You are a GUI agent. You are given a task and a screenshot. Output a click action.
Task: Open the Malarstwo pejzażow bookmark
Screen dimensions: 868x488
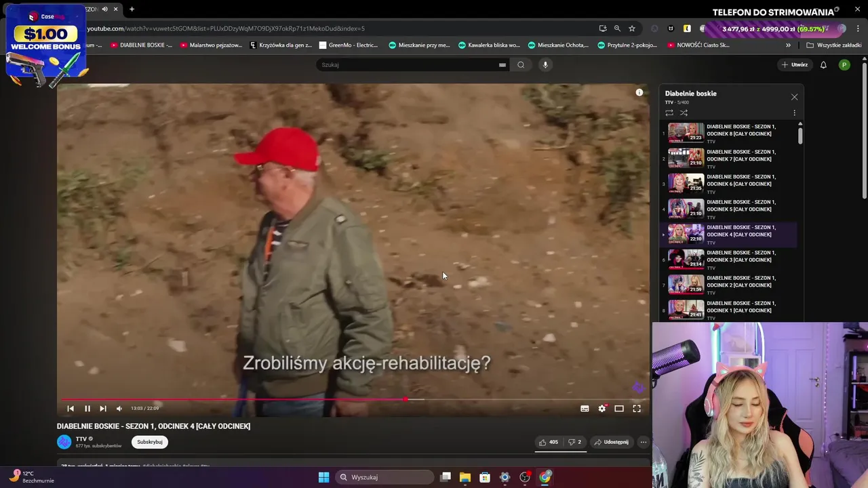pos(211,45)
